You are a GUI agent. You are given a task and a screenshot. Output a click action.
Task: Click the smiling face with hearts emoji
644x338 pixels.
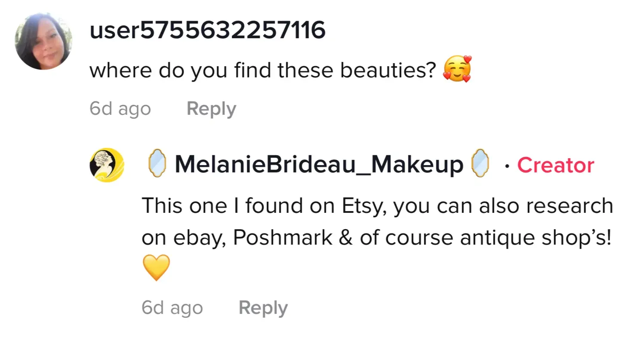coord(457,69)
